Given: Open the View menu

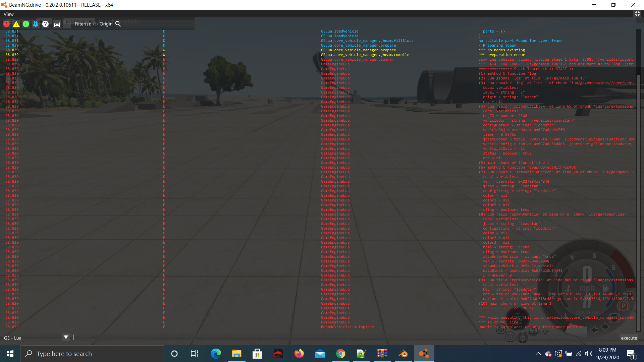Looking at the screenshot, I should (x=8, y=14).
